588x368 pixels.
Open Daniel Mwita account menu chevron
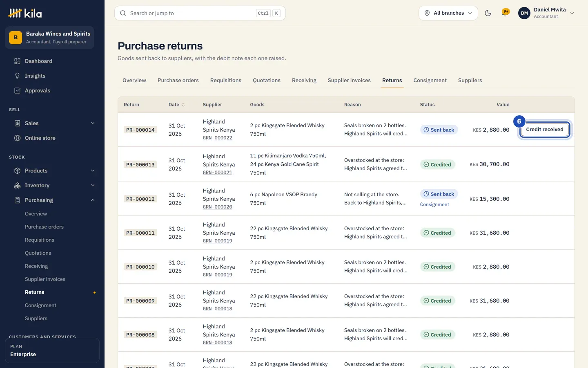tap(572, 13)
